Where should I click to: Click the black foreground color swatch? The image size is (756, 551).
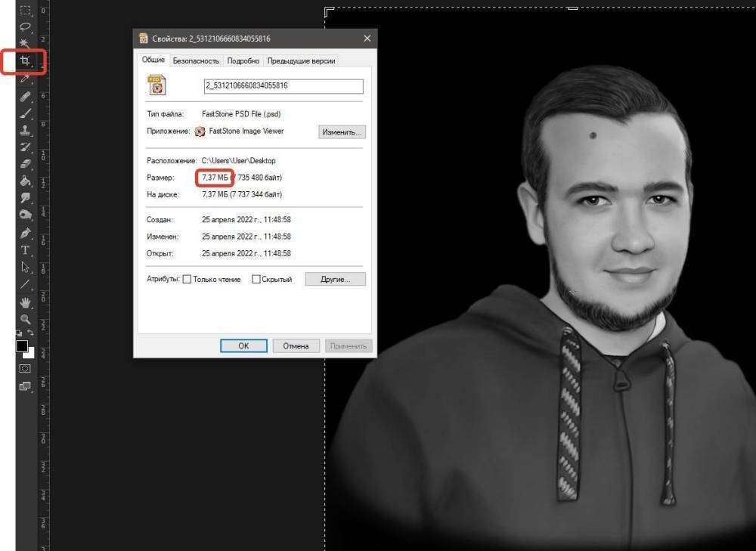(22, 346)
